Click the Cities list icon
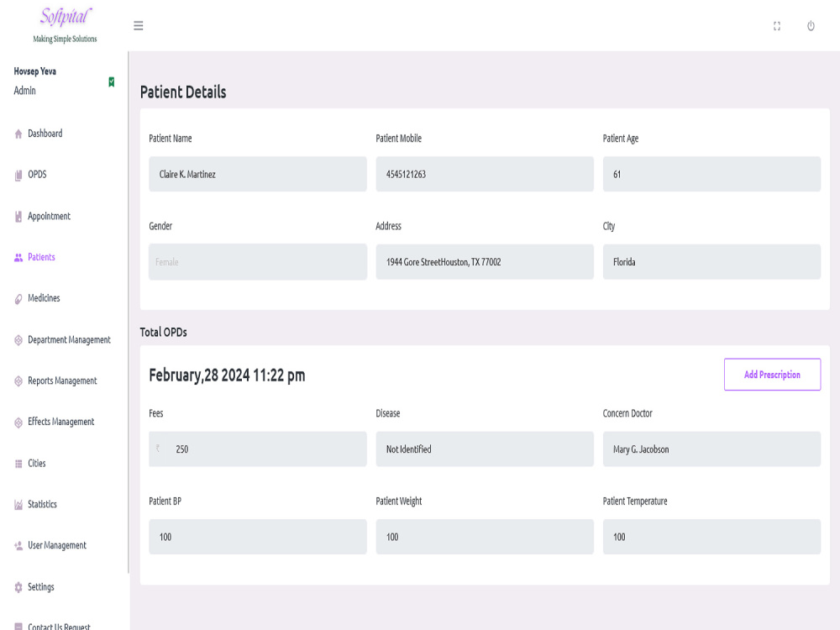 click(18, 464)
